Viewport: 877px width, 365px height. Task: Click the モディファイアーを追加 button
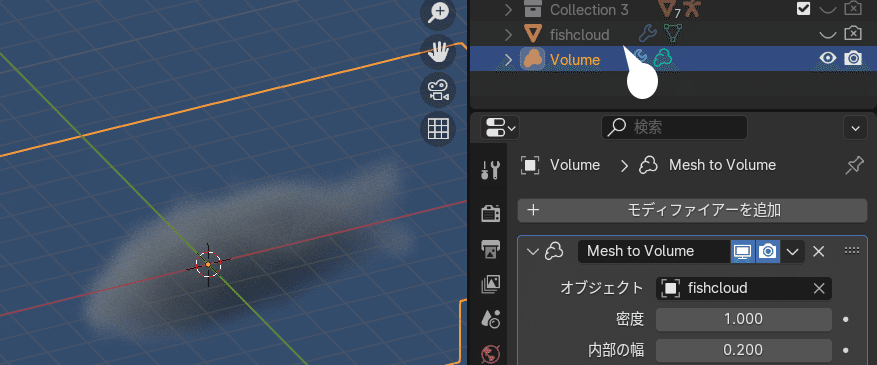tap(692, 210)
